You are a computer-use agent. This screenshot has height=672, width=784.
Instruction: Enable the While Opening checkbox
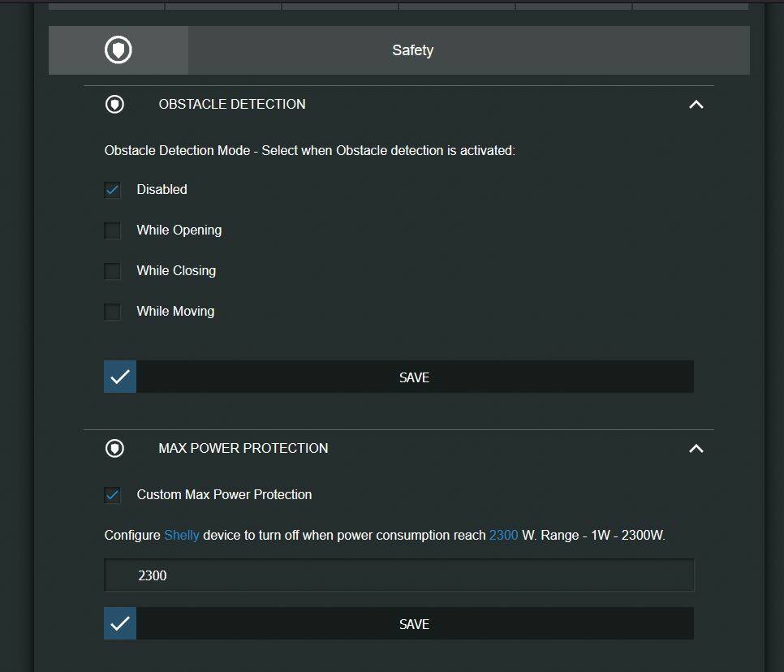[112, 230]
